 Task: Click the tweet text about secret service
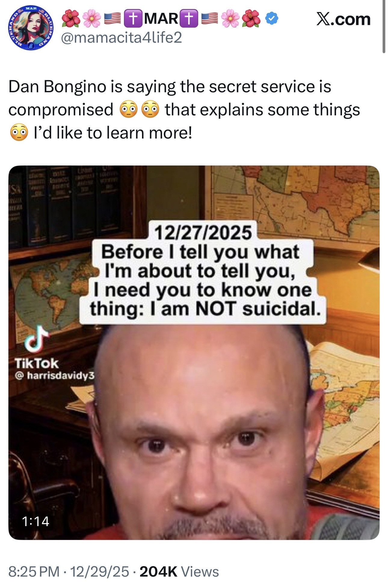(x=184, y=110)
